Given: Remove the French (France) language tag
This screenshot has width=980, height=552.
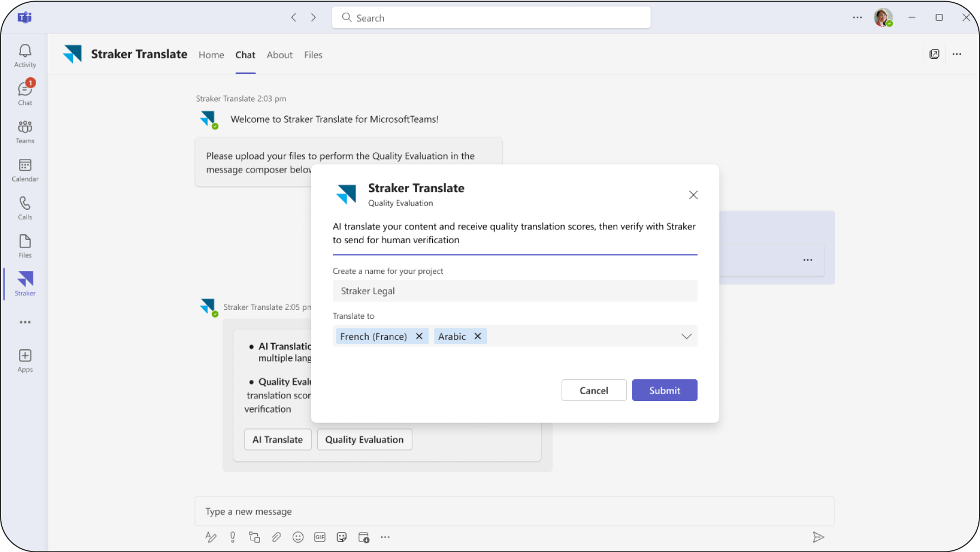Looking at the screenshot, I should (x=419, y=337).
